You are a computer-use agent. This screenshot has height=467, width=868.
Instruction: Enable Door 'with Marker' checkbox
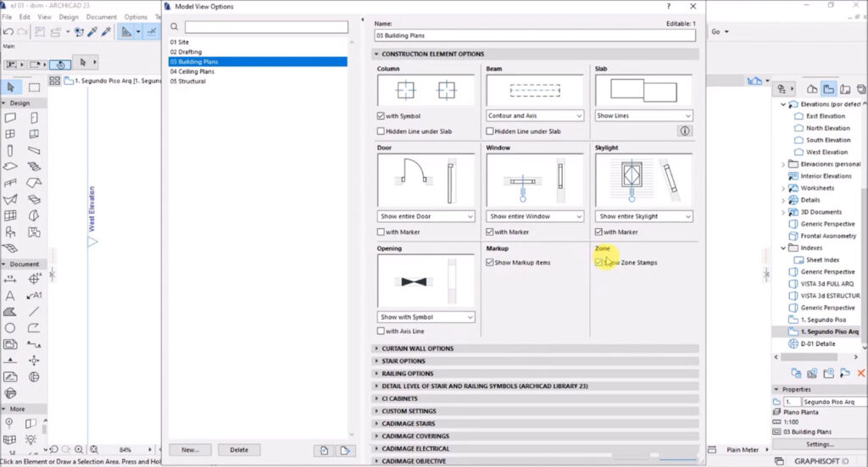(x=381, y=232)
